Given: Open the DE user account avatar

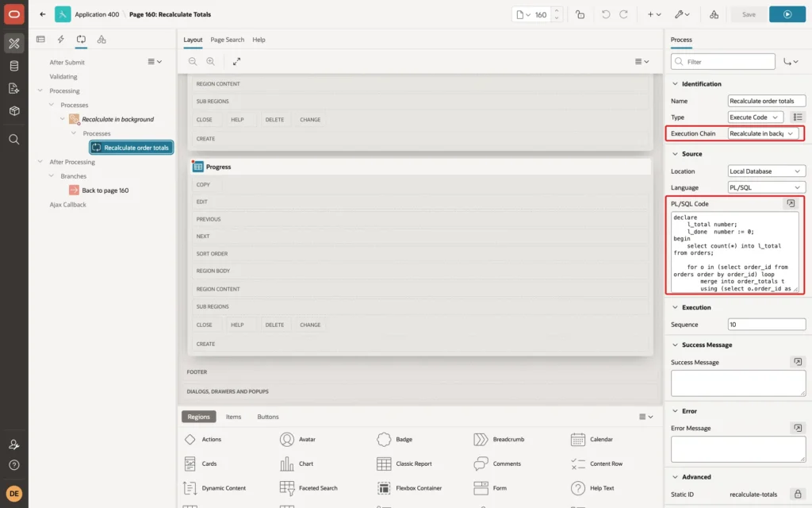Looking at the screenshot, I should point(14,494).
